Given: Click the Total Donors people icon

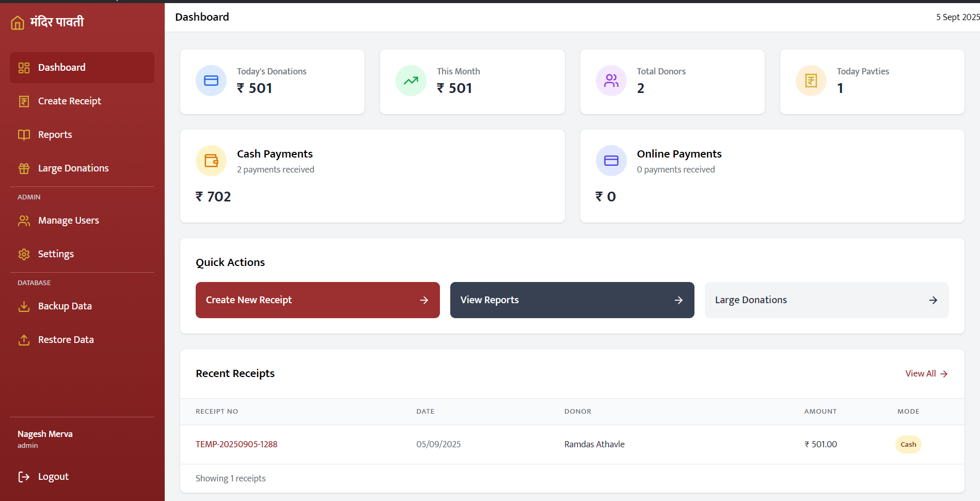Looking at the screenshot, I should [611, 81].
